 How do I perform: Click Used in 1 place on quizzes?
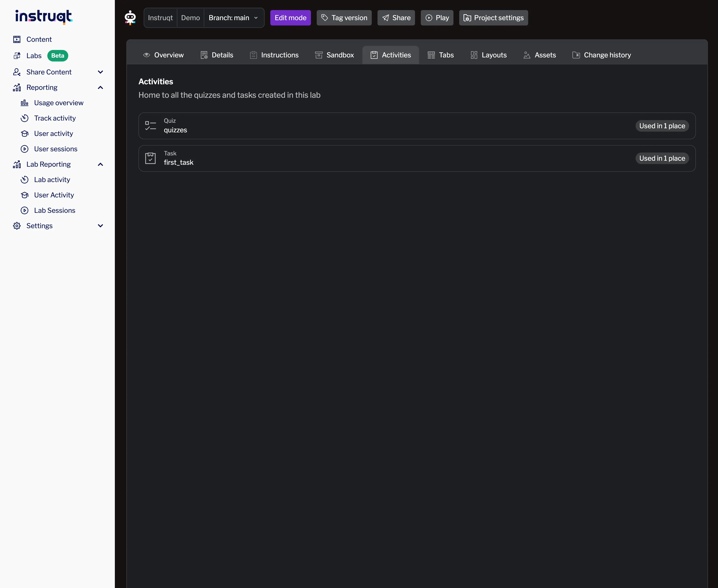tap(662, 126)
